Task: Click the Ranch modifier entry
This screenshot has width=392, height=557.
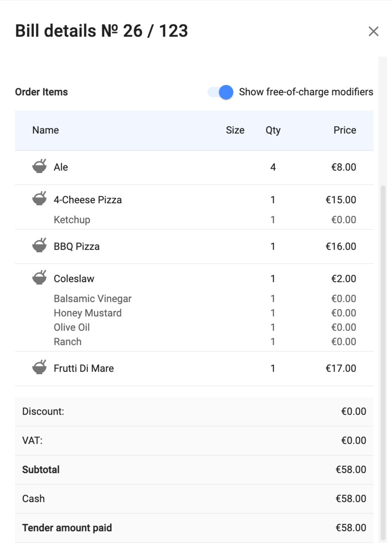Action: click(x=68, y=342)
